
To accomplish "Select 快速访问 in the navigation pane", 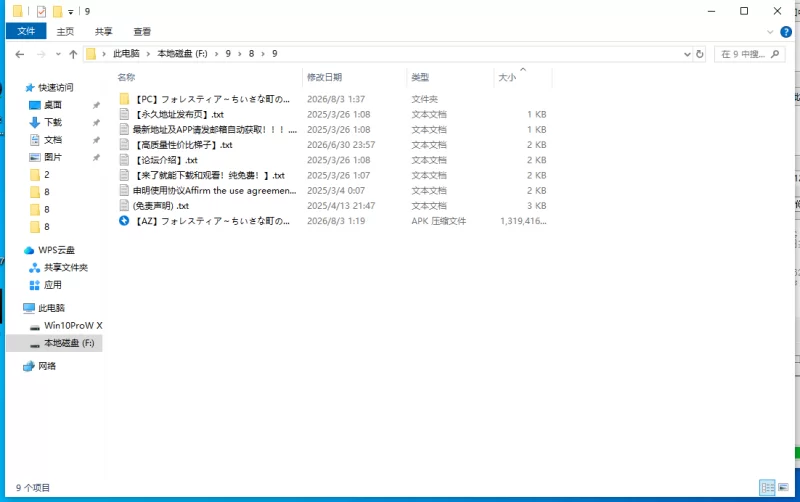I will (x=56, y=88).
